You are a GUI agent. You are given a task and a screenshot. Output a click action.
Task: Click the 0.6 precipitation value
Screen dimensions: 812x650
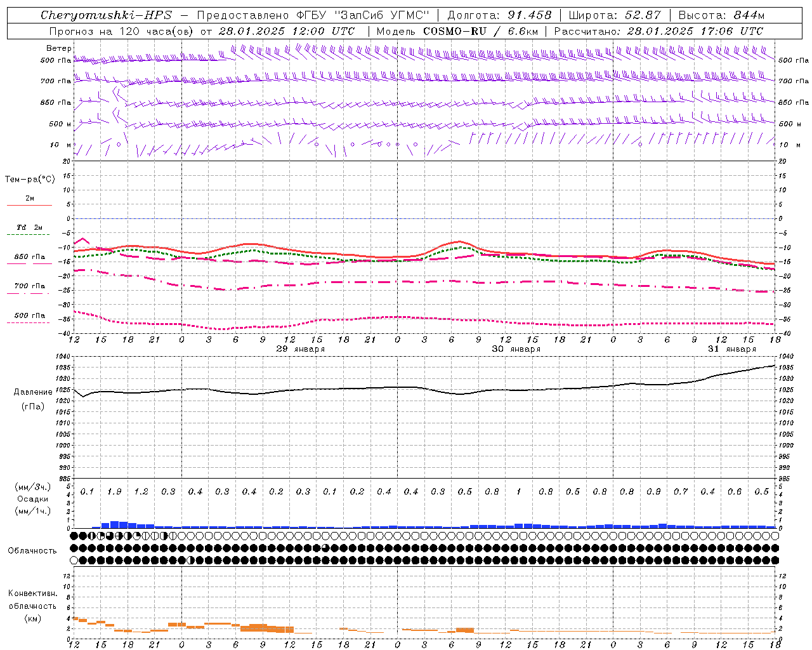coord(735,492)
